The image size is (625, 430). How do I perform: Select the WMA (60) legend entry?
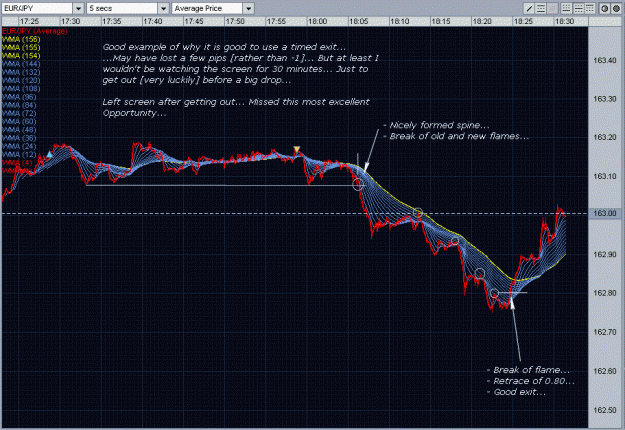19,122
